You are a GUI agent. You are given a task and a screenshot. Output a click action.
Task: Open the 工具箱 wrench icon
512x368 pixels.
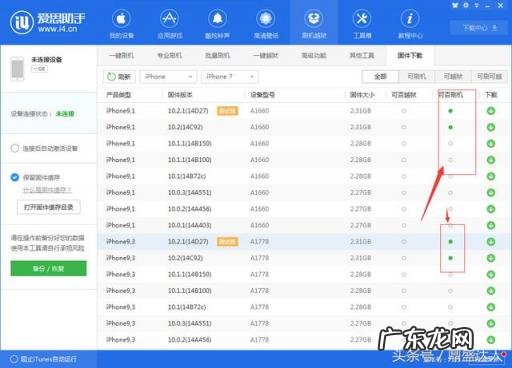click(362, 23)
